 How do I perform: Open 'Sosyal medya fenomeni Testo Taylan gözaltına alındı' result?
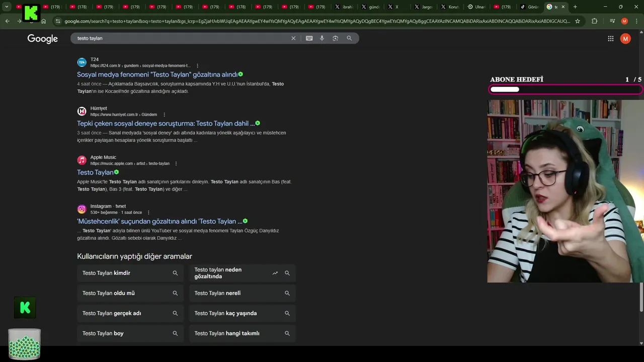[157, 74]
